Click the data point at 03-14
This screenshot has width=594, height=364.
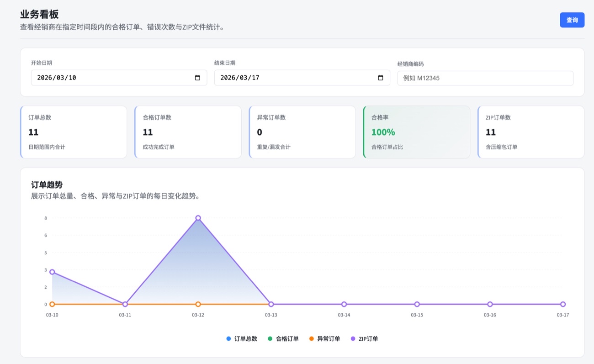(x=344, y=304)
